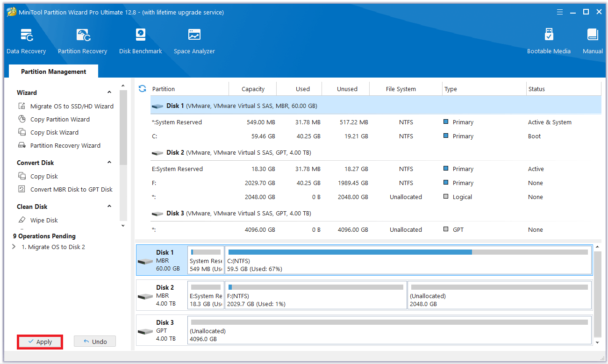
Task: Select the C: partition row
Action: point(376,136)
